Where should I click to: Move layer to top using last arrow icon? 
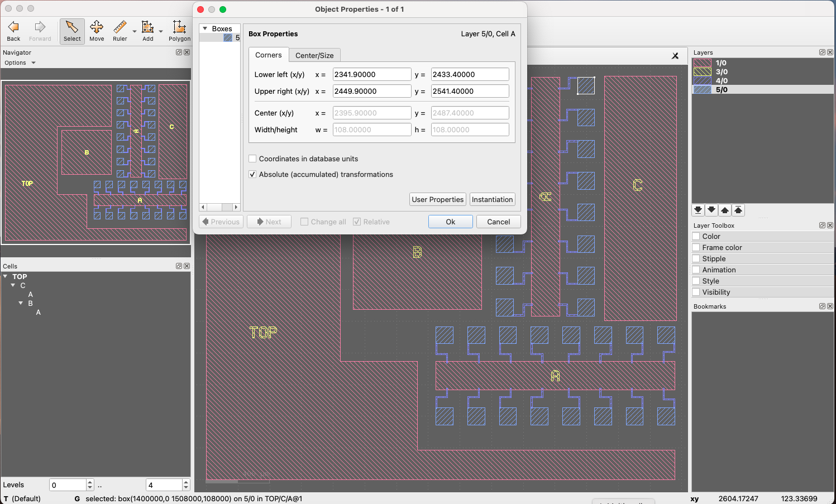[738, 210]
